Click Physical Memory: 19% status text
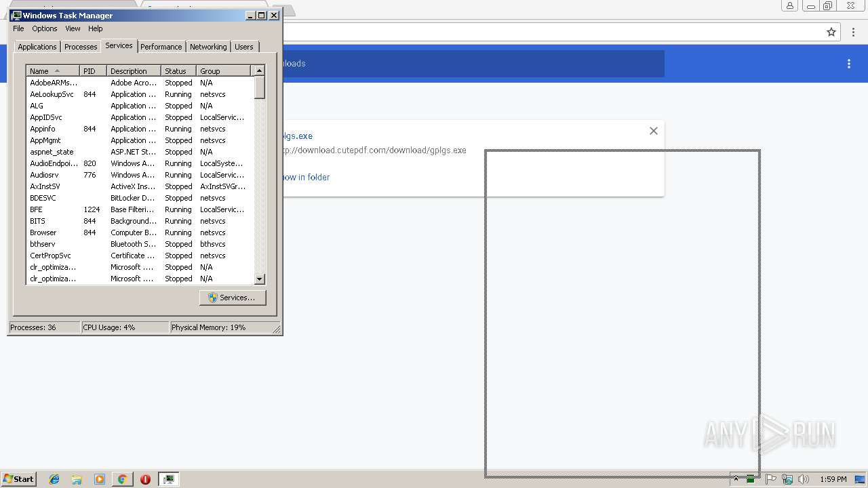The height and width of the screenshot is (488, 868). [x=208, y=327]
